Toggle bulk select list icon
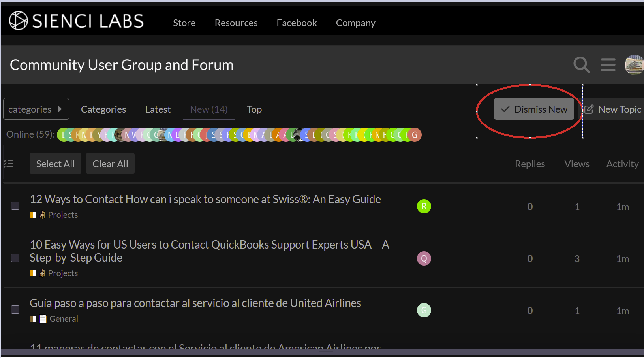Screen dimensions: 644x358 (9, 164)
